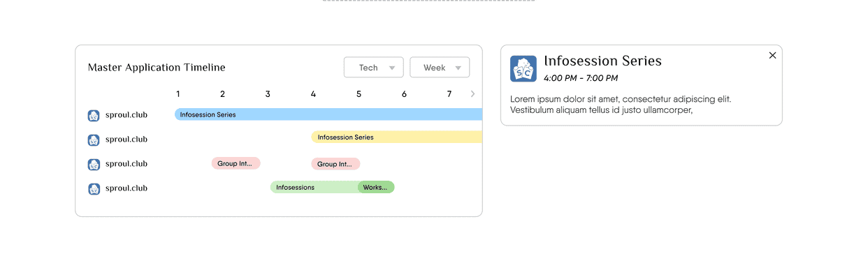Open the Tech category dropdown
The image size is (868, 263).
pos(374,68)
